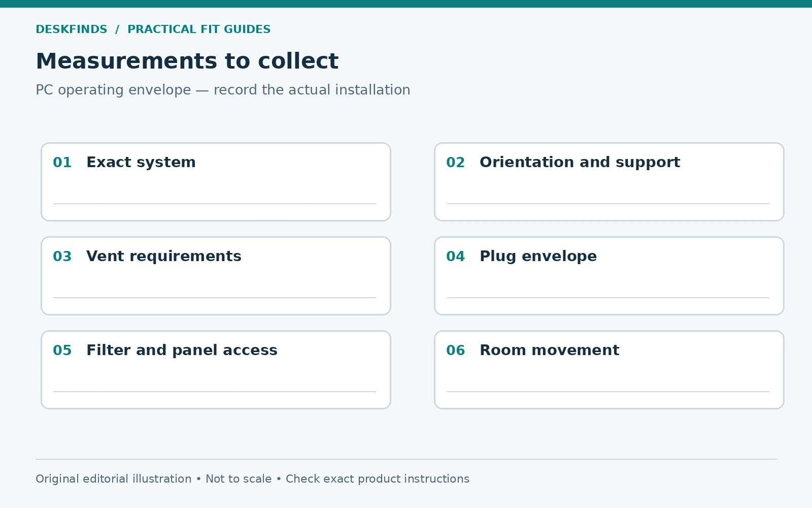Click the Not to scale footer note
The image size is (812, 508).
239,479
